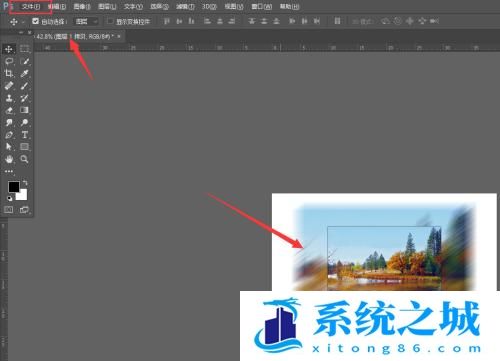This screenshot has height=361, width=500.
Task: Align layers' top edges
Action: 167,21
